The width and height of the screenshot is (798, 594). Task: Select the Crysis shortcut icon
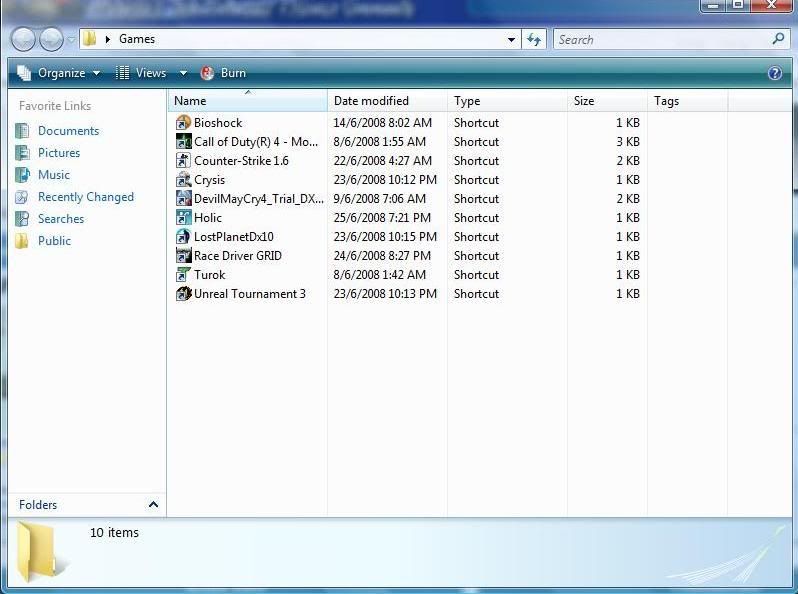pyautogui.click(x=183, y=180)
